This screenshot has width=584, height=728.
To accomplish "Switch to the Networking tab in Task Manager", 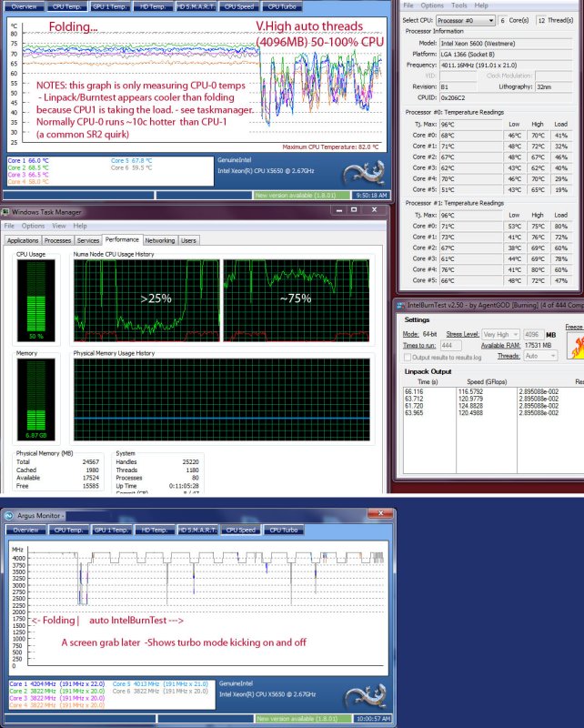I will pyautogui.click(x=160, y=240).
